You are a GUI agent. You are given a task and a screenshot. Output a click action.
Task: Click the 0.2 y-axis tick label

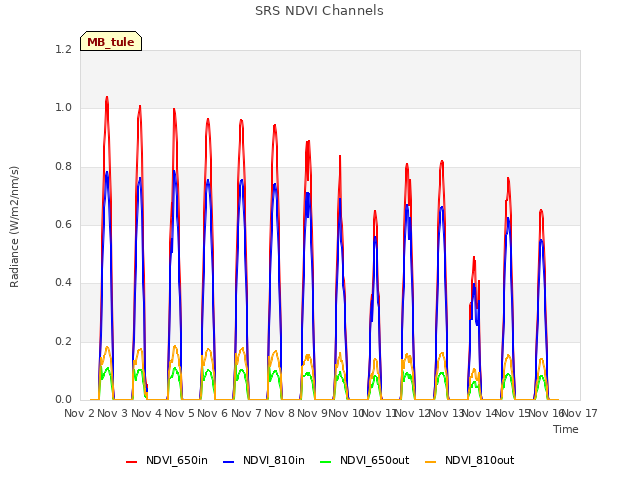(63, 341)
